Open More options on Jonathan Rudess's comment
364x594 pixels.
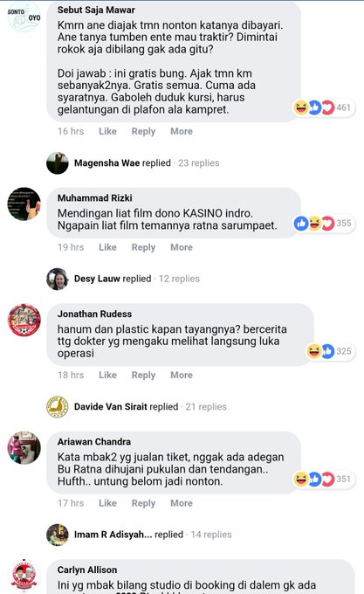coord(182,375)
